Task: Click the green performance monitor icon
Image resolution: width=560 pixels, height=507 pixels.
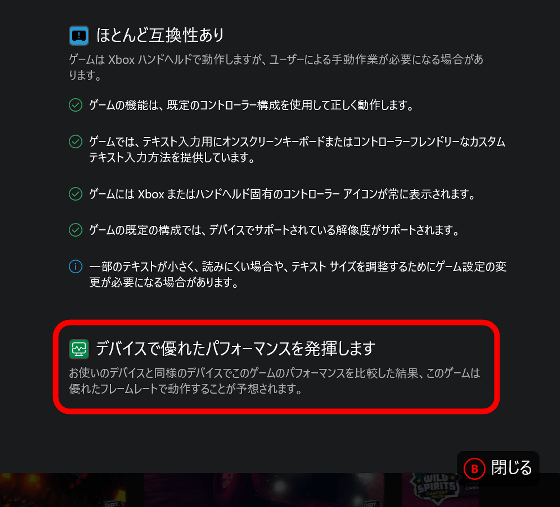Action: click(x=79, y=349)
